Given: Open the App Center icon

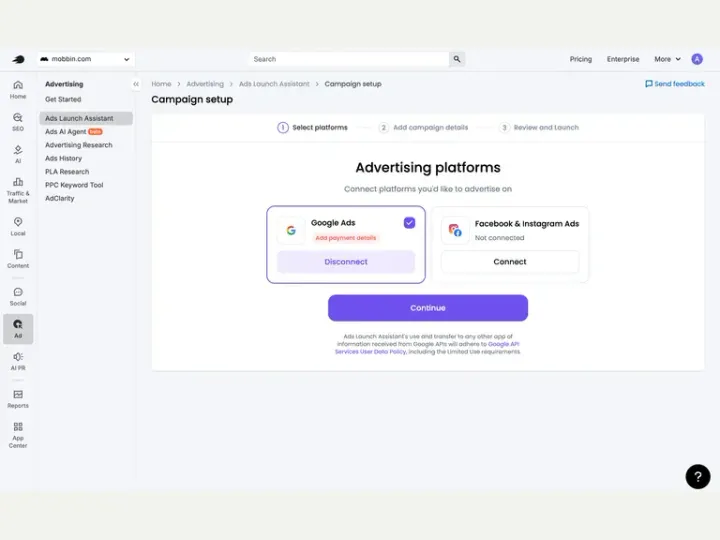Looking at the screenshot, I should point(18,435).
